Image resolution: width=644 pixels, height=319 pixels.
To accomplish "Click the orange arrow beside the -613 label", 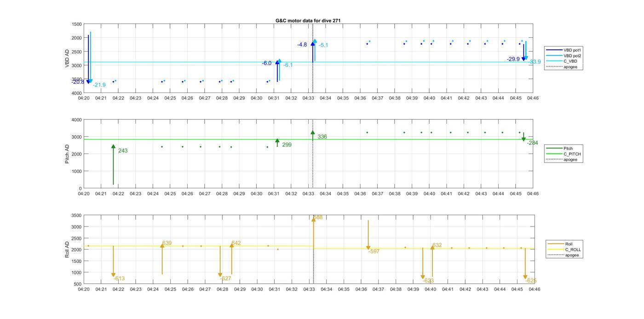I will 113,261.
